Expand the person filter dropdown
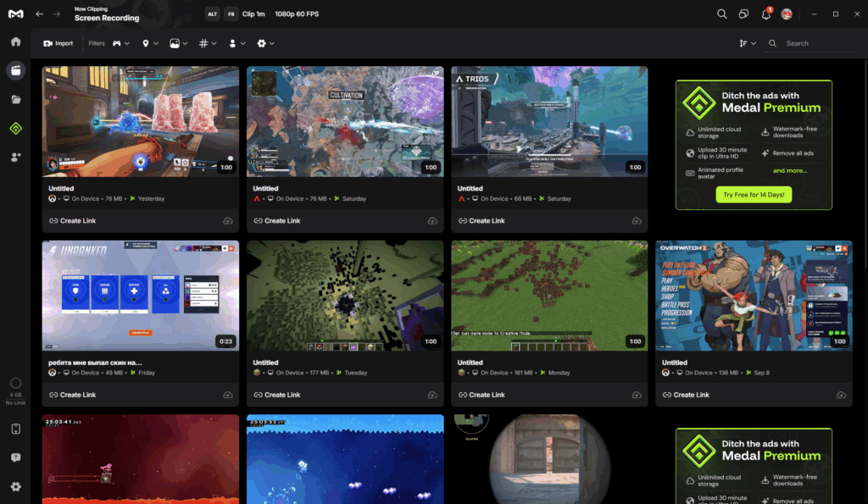This screenshot has height=504, width=868. click(237, 43)
